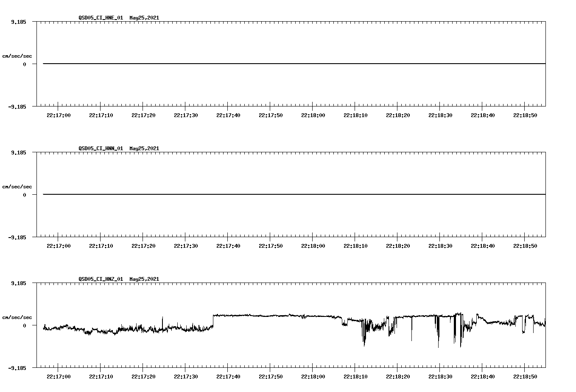Screen dimensions: 576x392
Task: Select the 22:18:00 time tick, bottom axis
Action: click(313, 375)
